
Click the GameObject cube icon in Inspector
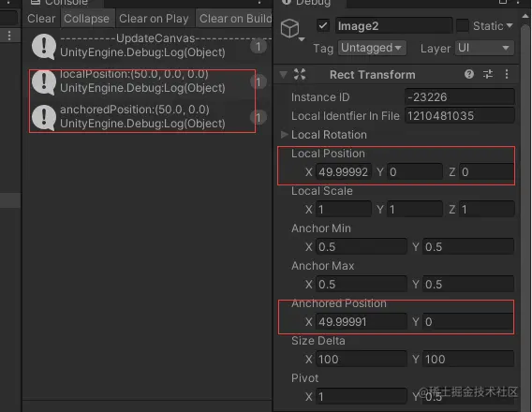coord(289,28)
